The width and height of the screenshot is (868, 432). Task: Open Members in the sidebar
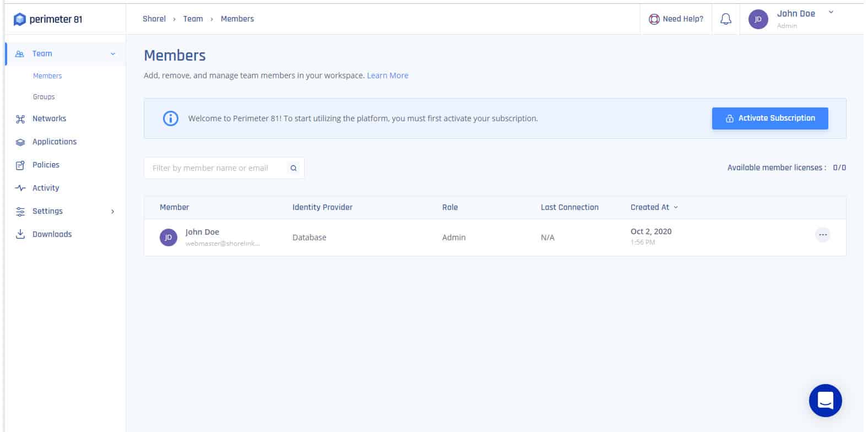pyautogui.click(x=47, y=76)
